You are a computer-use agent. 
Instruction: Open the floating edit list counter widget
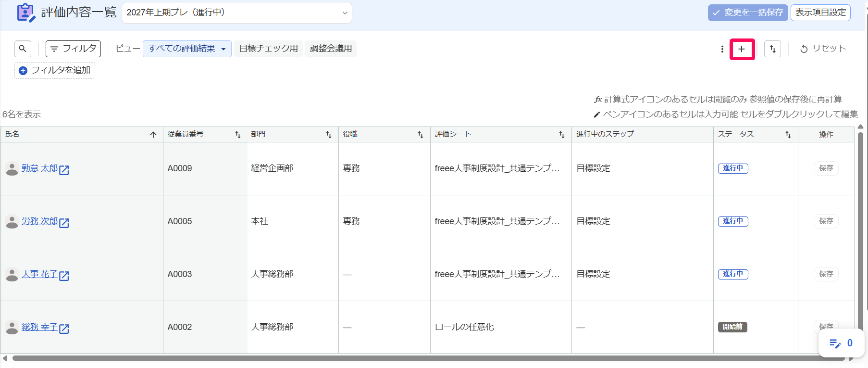click(x=841, y=343)
